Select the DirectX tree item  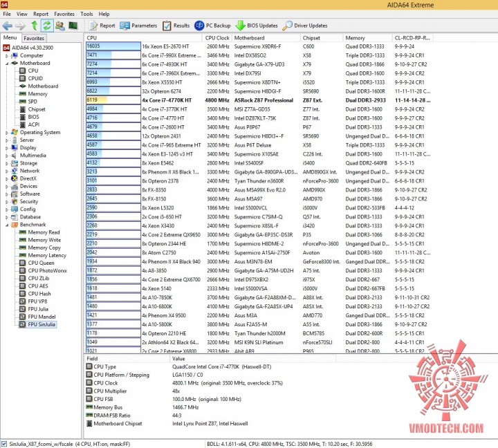(24, 178)
